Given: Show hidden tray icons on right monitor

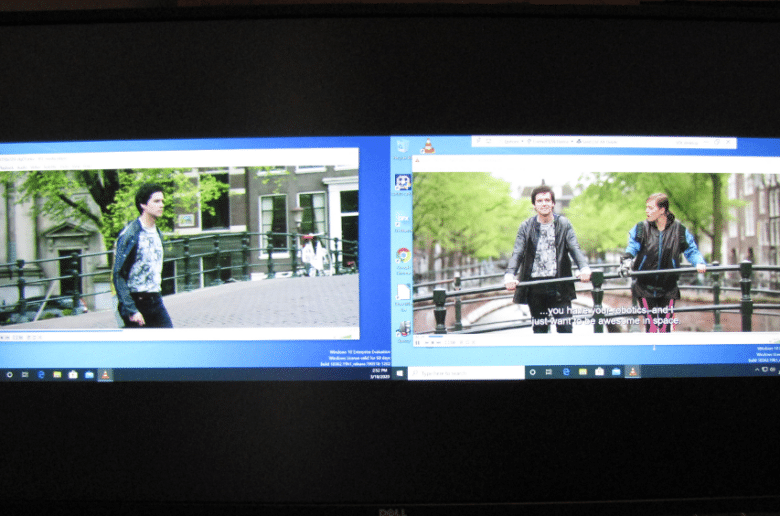Looking at the screenshot, I should pyautogui.click(x=757, y=370).
